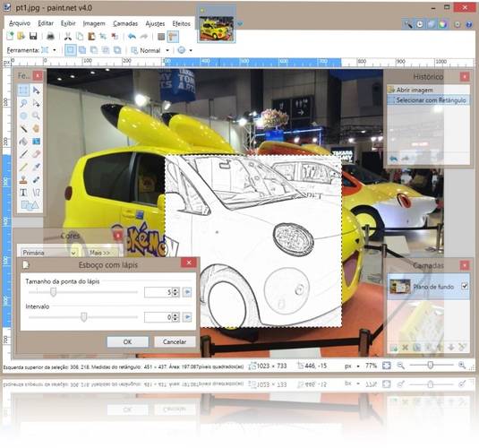Toggle the pixel grid view button
Viewport: 479px width, 448px height.
click(161, 37)
